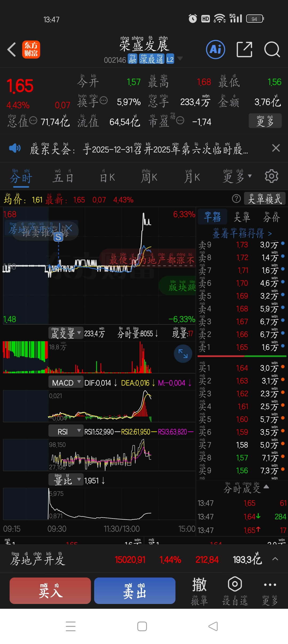Viewport: 288px width, 644px height.
Task: Open bottom 更多 three-dots icon
Action: [270, 591]
